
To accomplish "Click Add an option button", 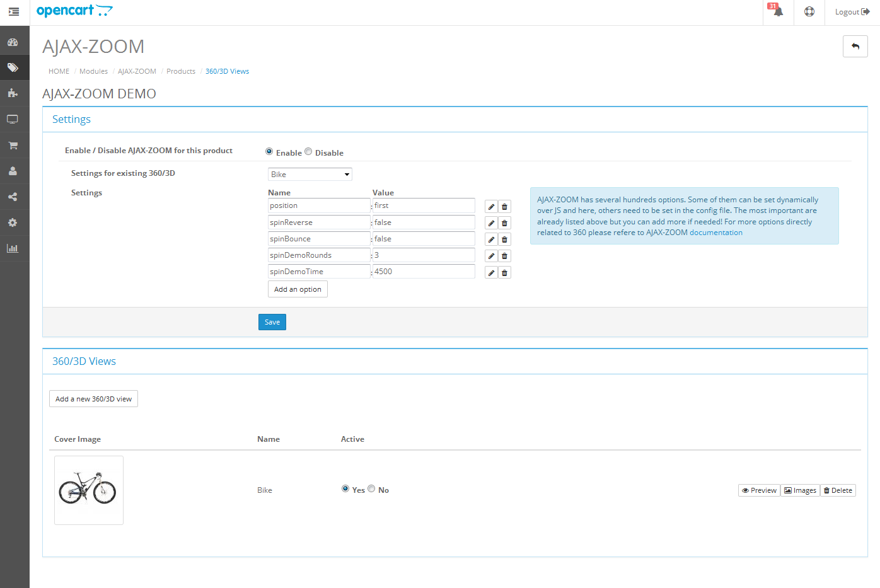I will [x=298, y=289].
